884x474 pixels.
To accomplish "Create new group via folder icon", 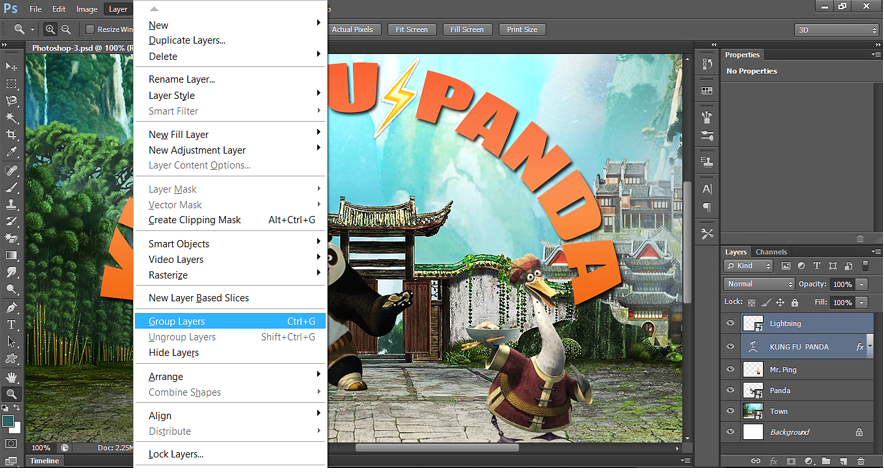I will (x=826, y=461).
